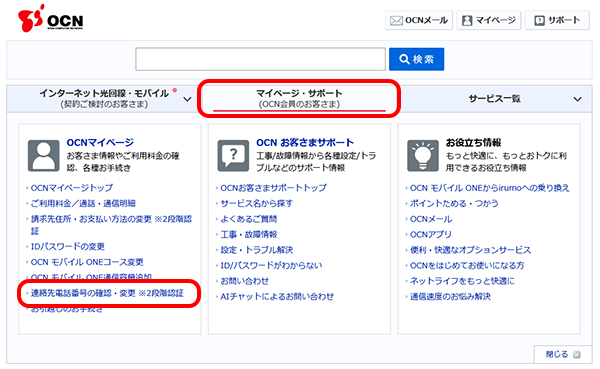Open お問い合わせ link
The image size is (600, 369).
coord(245,281)
